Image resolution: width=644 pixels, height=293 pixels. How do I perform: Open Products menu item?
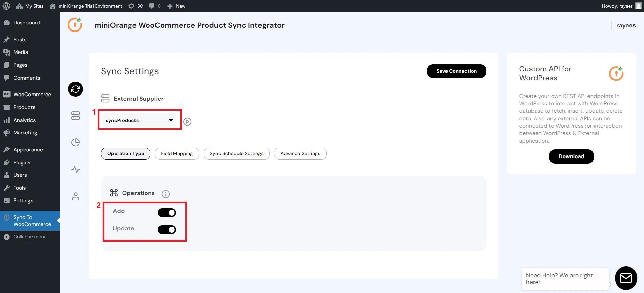30,107
